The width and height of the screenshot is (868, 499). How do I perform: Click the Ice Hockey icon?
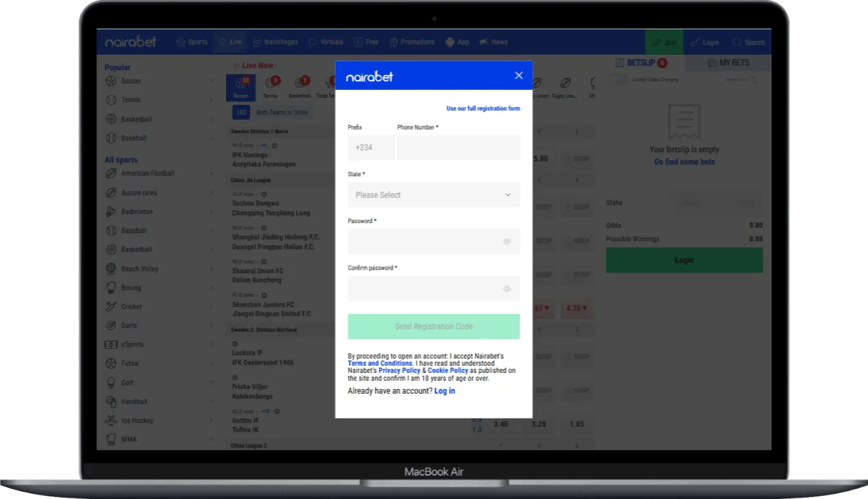[x=111, y=420]
